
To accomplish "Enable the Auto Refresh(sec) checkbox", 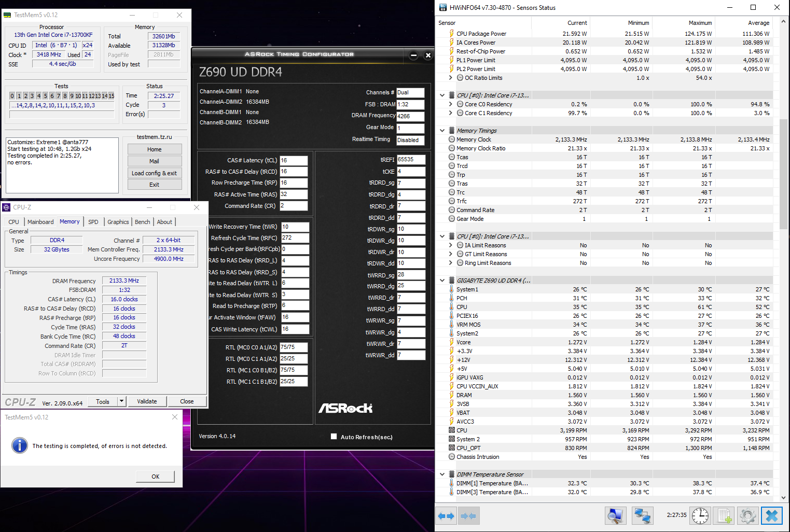I will click(x=334, y=437).
